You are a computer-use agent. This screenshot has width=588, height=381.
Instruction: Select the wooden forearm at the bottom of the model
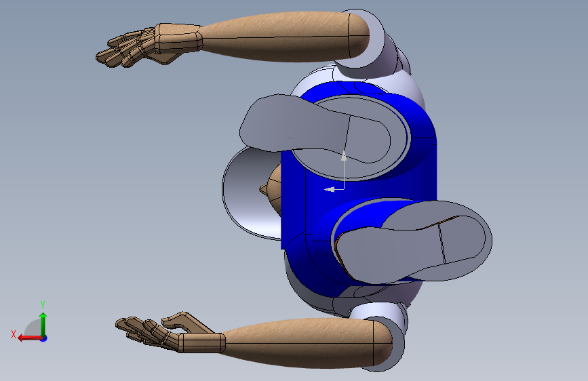(307, 343)
